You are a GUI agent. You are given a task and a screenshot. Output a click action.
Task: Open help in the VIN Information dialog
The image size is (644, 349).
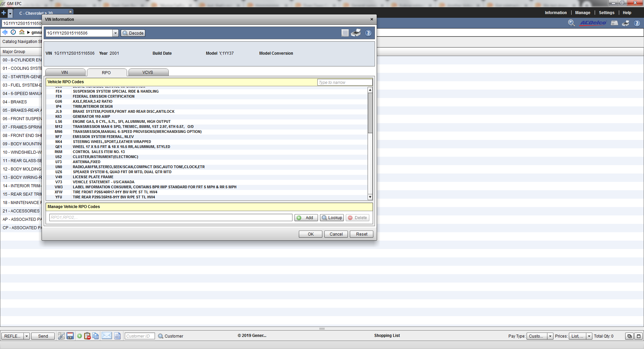click(368, 33)
